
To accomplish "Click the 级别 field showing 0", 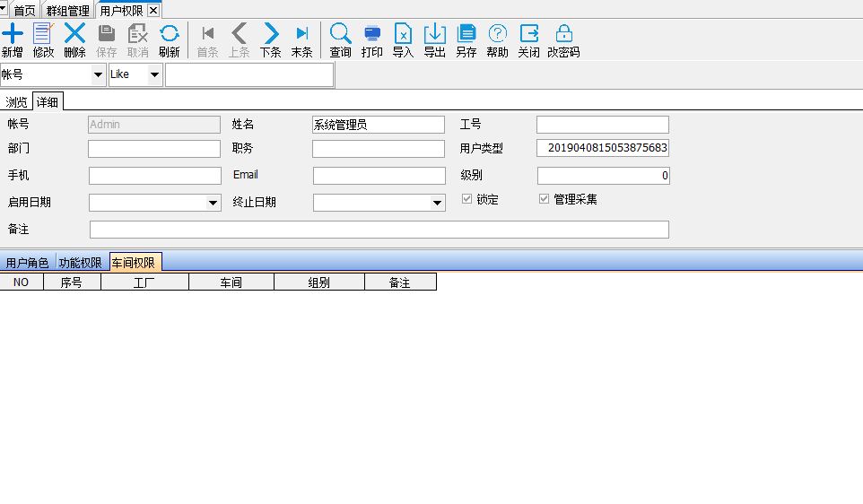I will click(x=603, y=176).
